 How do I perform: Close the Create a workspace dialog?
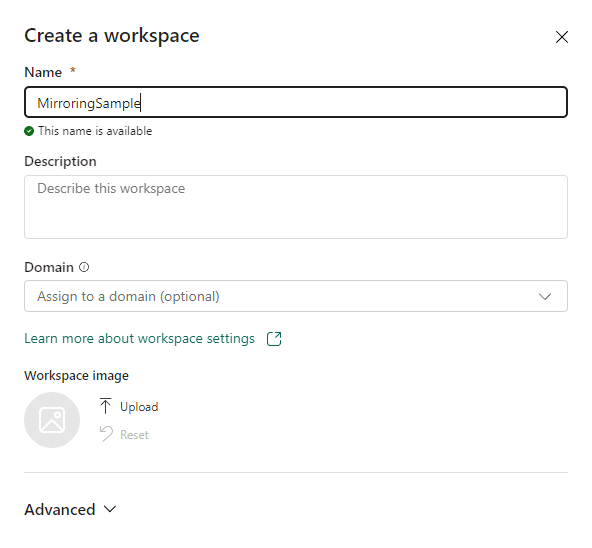[562, 37]
